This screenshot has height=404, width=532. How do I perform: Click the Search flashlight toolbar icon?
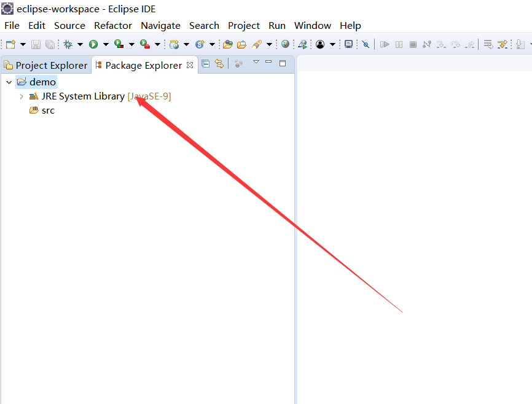[257, 44]
